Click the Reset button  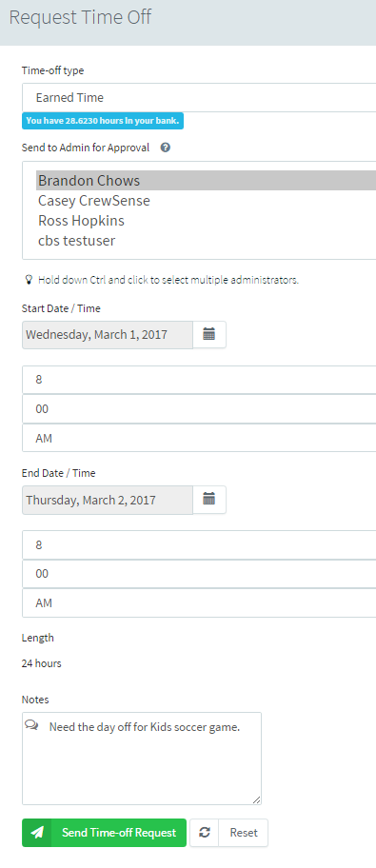(x=228, y=833)
